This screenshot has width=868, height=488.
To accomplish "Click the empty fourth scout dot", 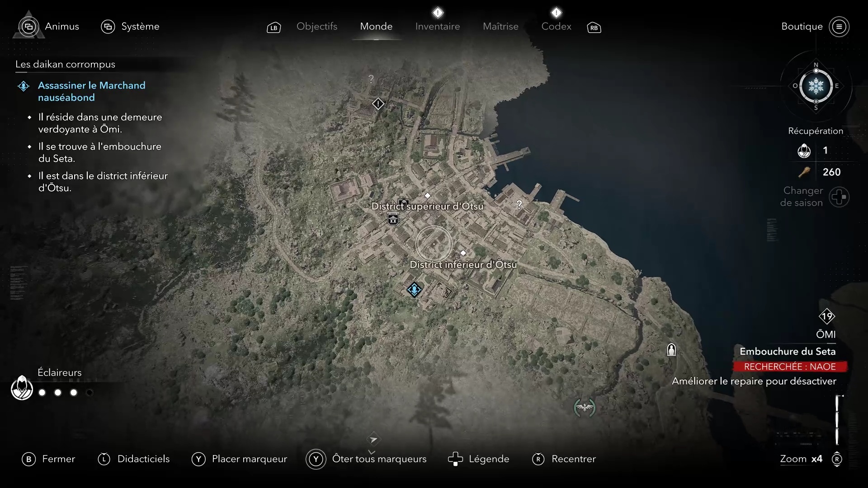I will [90, 393].
